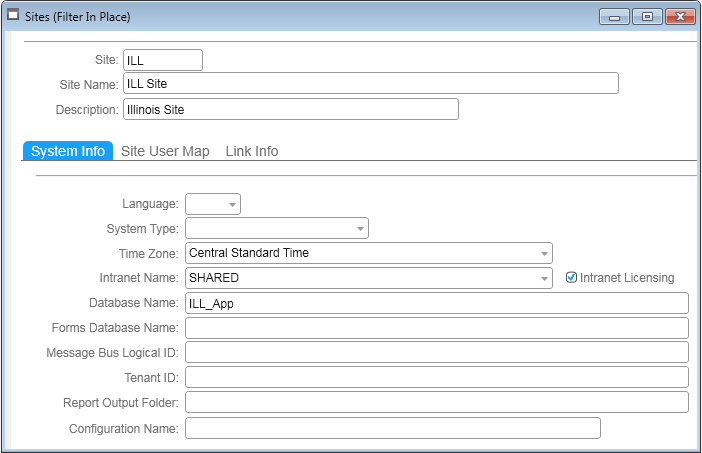Focus the Description text field
Viewport: 702px width, 453px height.
[x=290, y=109]
